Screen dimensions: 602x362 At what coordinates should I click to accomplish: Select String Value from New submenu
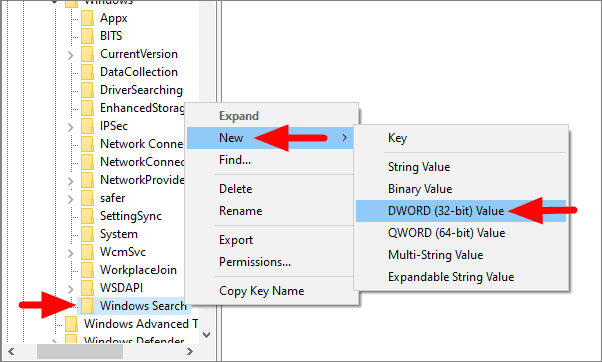[419, 167]
